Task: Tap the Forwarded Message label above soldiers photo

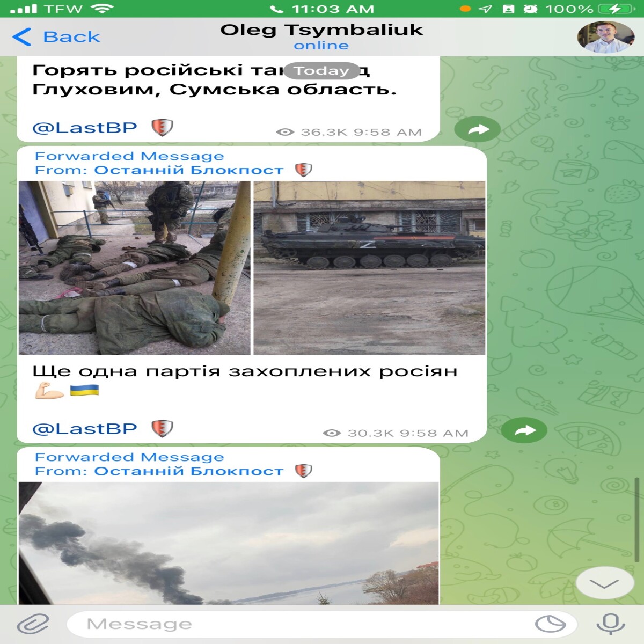Action: pyautogui.click(x=129, y=156)
